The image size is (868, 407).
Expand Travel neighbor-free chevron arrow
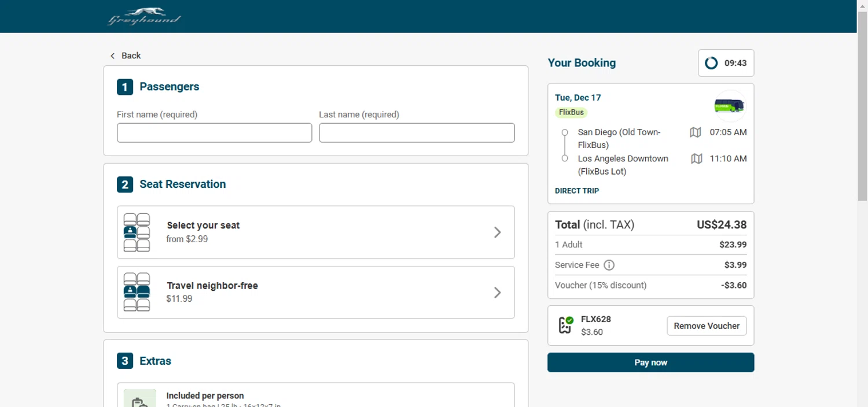click(497, 293)
